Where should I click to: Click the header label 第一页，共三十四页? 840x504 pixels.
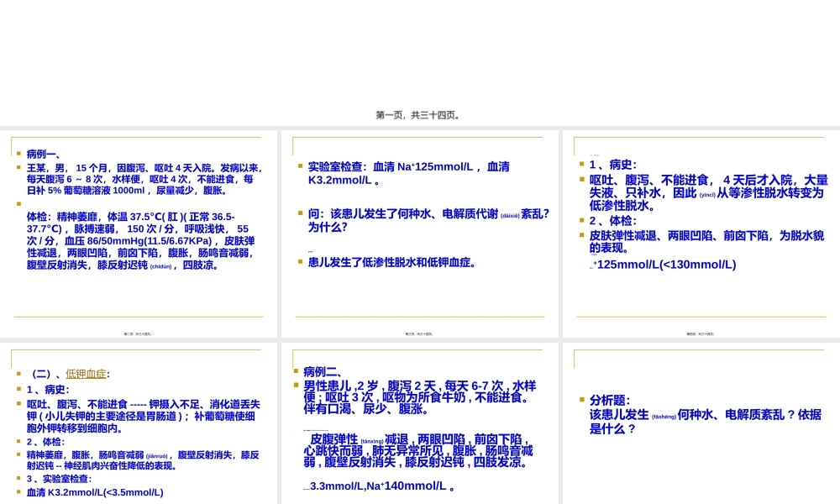pyautogui.click(x=418, y=115)
